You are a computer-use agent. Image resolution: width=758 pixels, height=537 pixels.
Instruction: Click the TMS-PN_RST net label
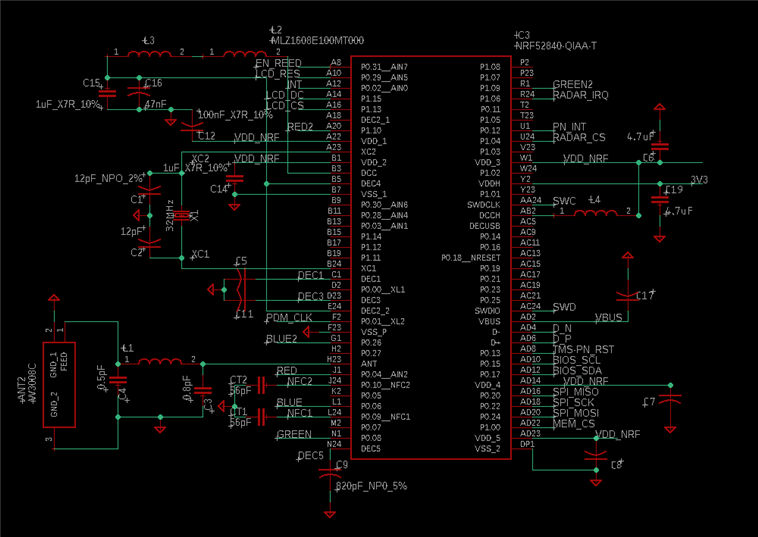click(583, 349)
